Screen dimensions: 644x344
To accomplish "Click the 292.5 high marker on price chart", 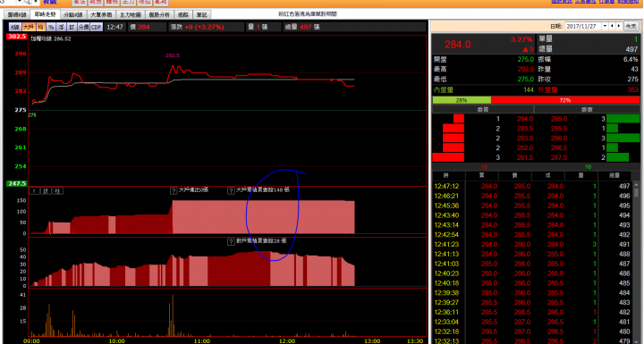I will 173,55.
